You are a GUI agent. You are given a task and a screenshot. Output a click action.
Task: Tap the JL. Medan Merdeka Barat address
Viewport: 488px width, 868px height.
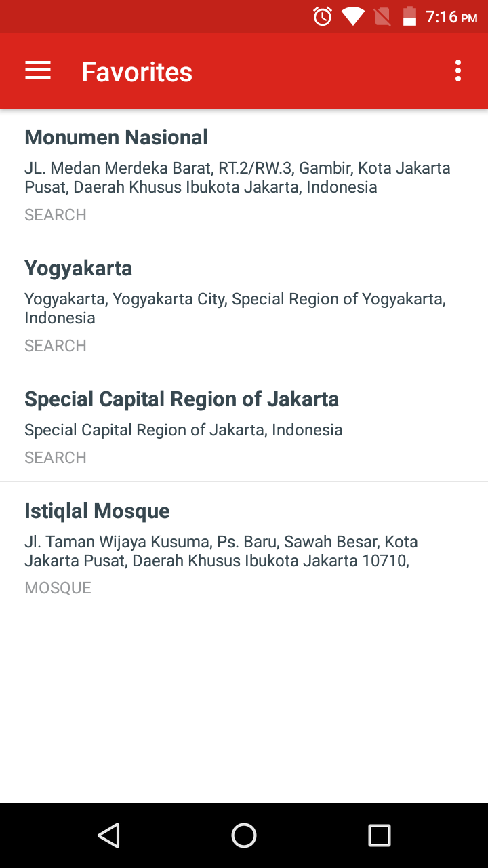[237, 178]
